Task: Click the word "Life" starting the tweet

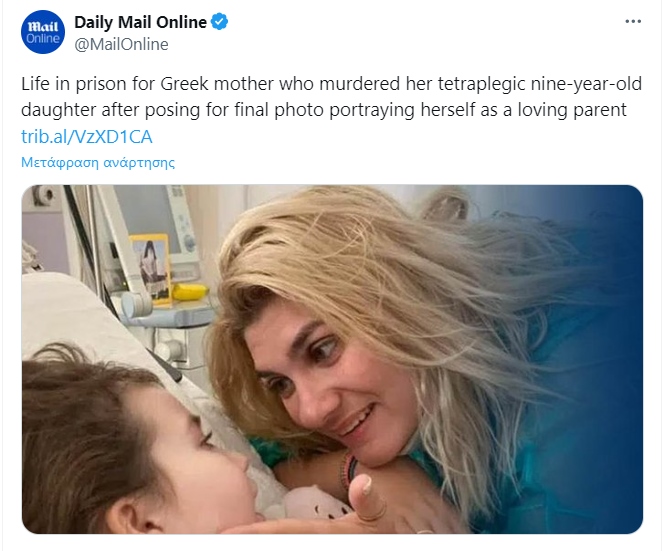Action: tap(36, 82)
